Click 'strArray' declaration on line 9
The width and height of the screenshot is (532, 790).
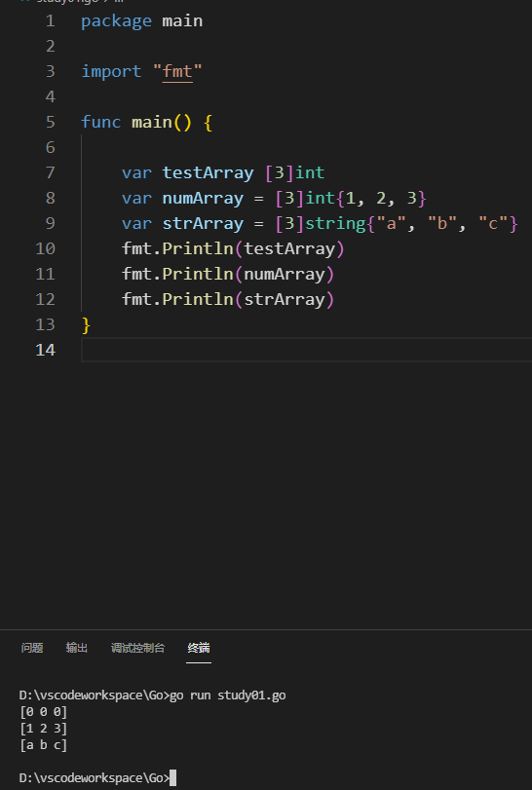pos(203,223)
